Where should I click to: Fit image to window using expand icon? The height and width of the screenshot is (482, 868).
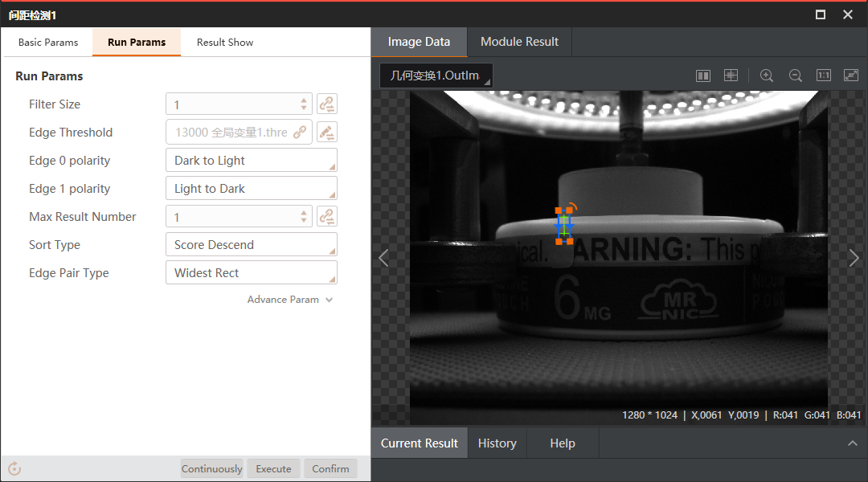tap(851, 76)
